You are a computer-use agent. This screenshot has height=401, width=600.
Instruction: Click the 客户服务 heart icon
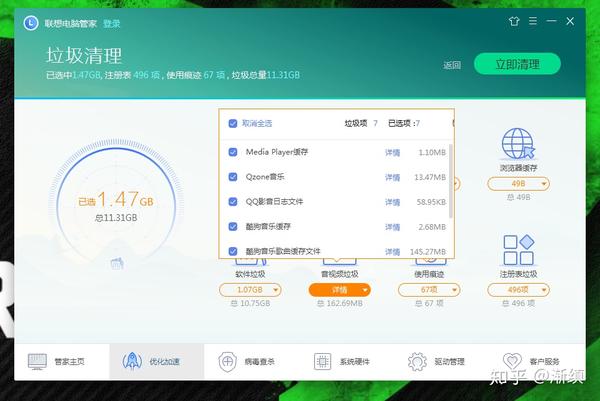pos(512,361)
